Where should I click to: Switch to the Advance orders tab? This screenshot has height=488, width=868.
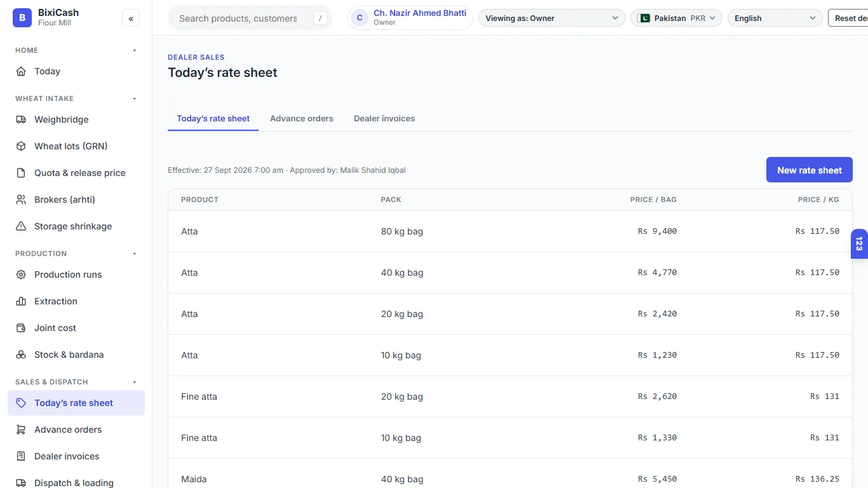click(x=302, y=119)
